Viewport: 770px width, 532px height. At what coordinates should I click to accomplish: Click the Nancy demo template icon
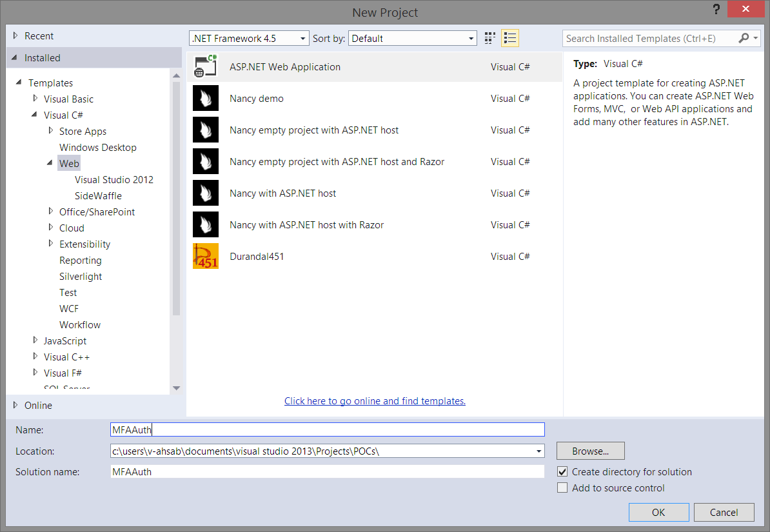click(x=205, y=98)
